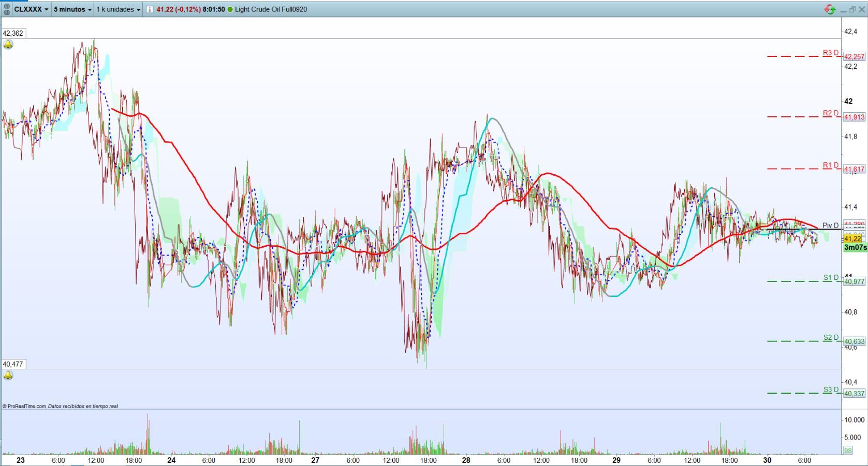Open the instrument info icon
This screenshot has height=466, width=868.
pos(150,9)
